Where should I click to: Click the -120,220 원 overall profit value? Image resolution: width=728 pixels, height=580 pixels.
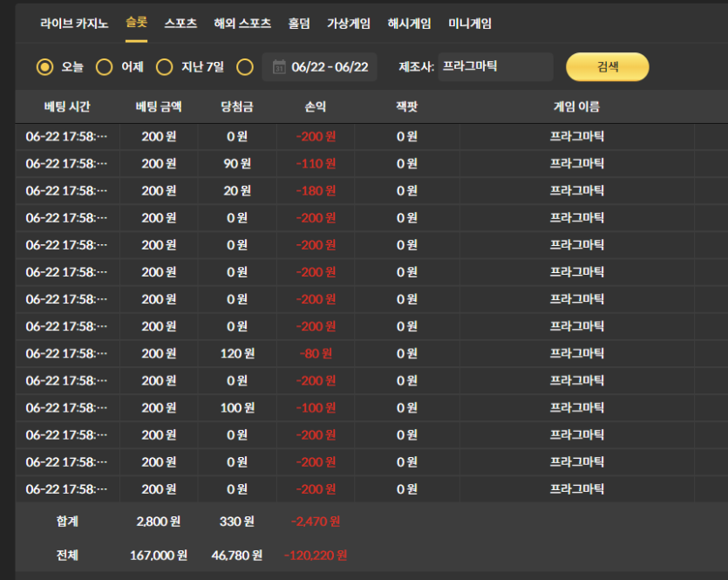click(316, 556)
